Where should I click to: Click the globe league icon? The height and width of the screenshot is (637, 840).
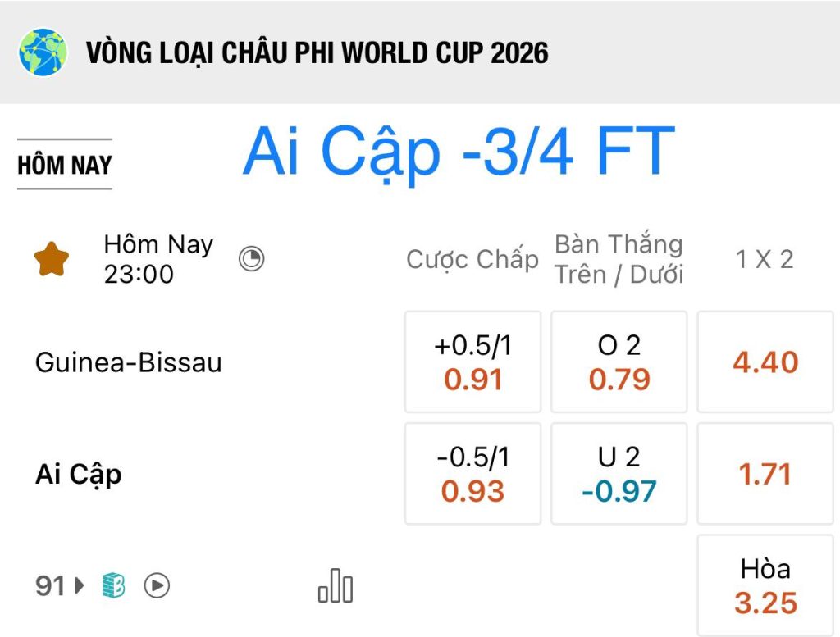pos(43,52)
